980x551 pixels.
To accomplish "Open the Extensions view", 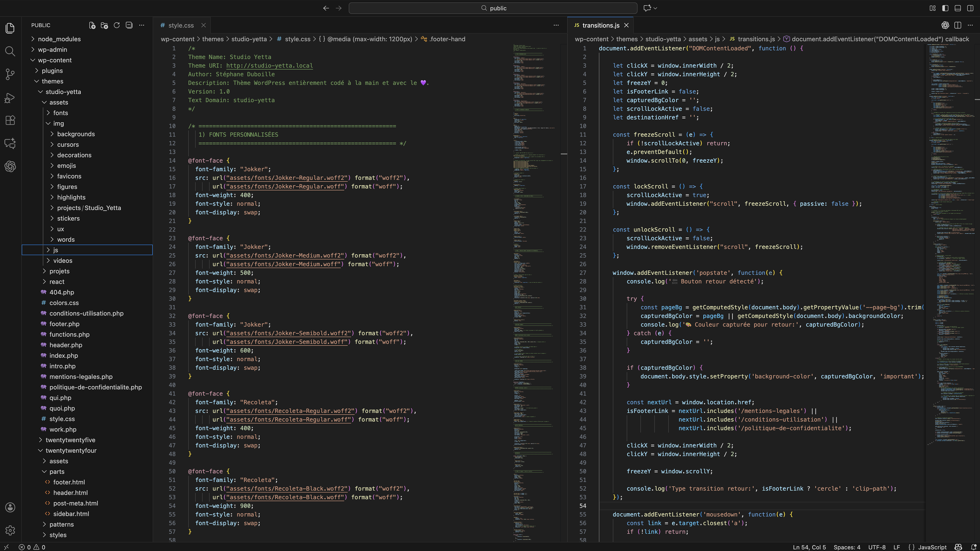I will coord(10,121).
